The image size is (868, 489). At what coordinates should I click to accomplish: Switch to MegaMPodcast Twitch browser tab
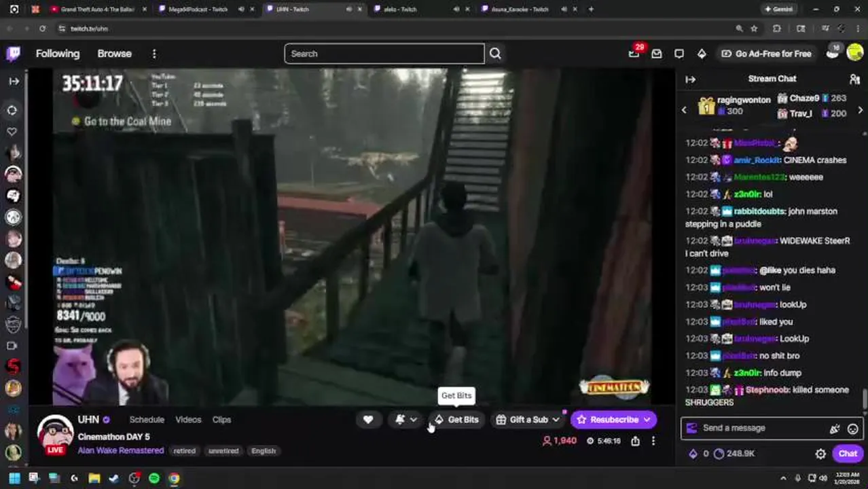(198, 10)
